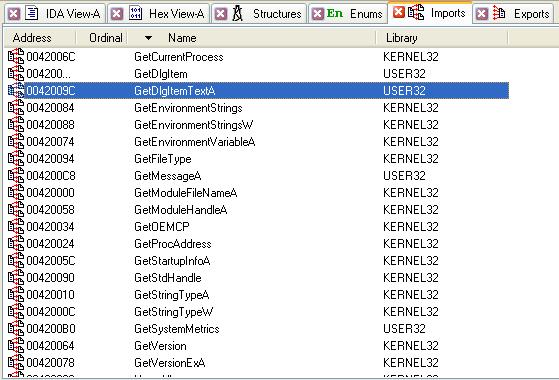Image resolution: width=559 pixels, height=380 pixels.
Task: Close the Exports tab
Action: 482,14
